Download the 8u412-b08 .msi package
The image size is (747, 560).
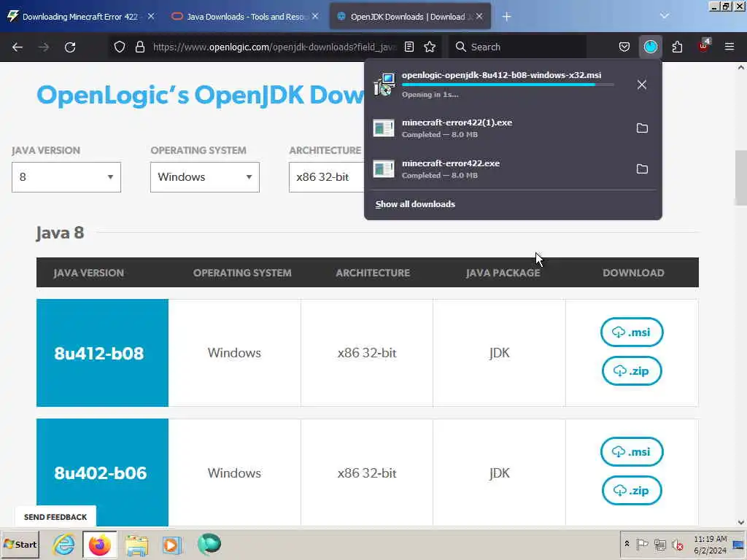[632, 332]
